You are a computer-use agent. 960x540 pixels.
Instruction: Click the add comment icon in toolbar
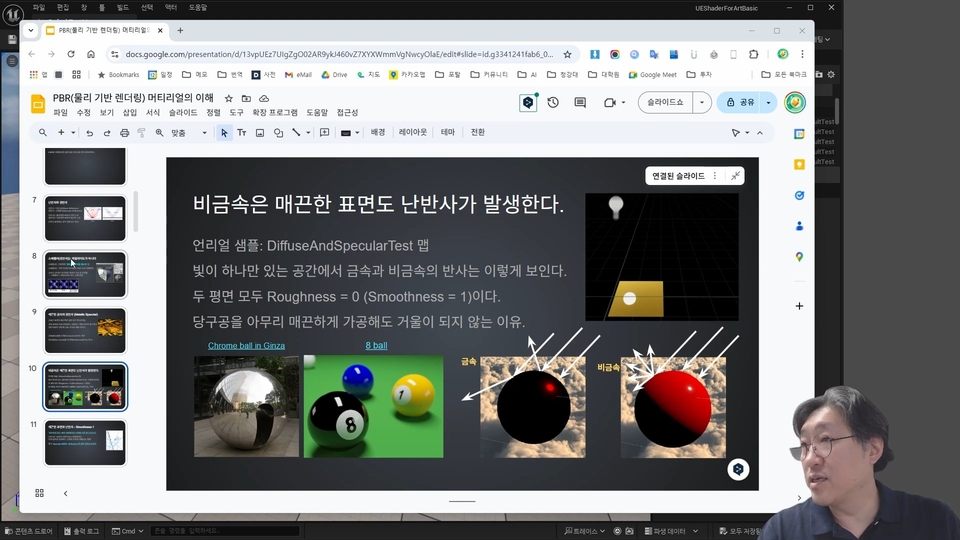pos(324,132)
